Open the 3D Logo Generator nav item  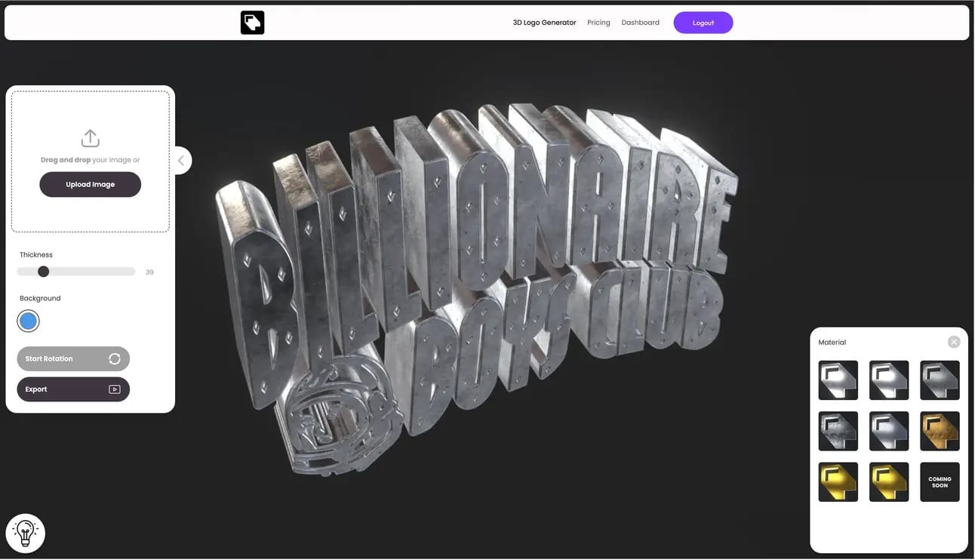[x=544, y=23]
